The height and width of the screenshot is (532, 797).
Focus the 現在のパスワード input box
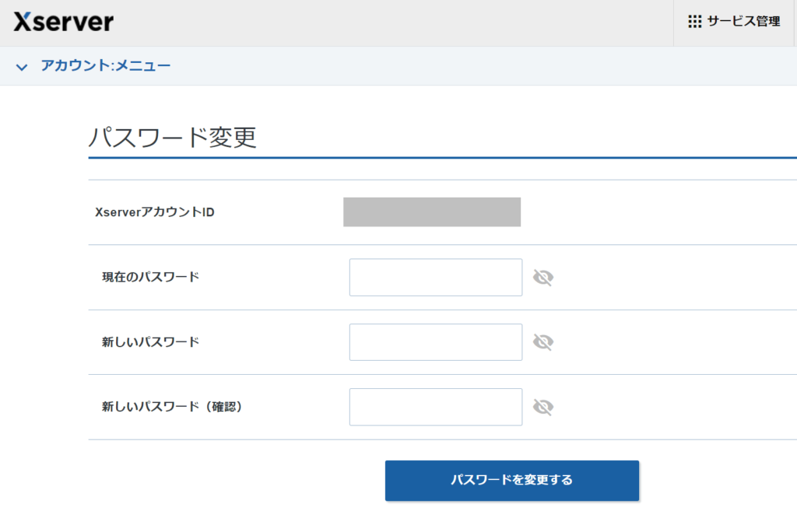[435, 278]
